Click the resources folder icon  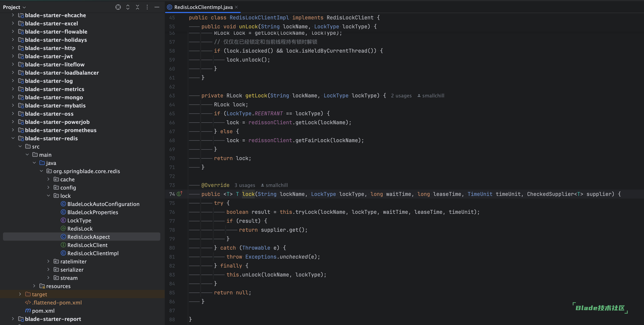tap(42, 286)
